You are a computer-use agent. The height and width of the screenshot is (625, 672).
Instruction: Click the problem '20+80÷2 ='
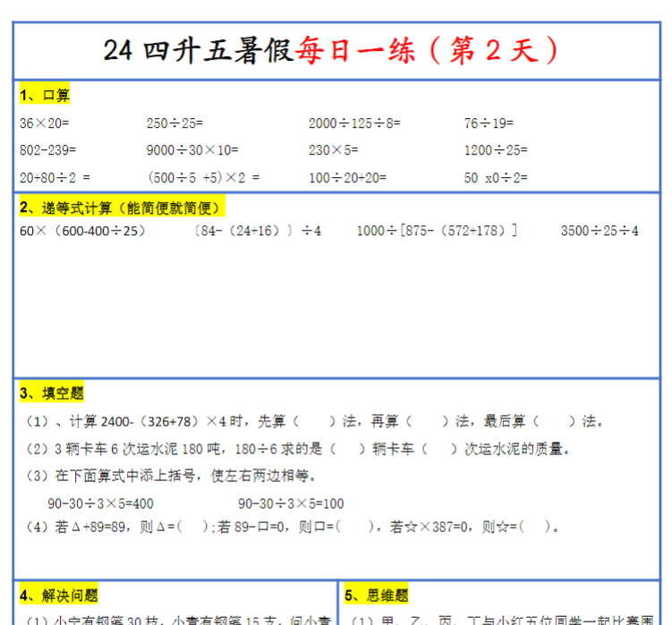coord(55,177)
